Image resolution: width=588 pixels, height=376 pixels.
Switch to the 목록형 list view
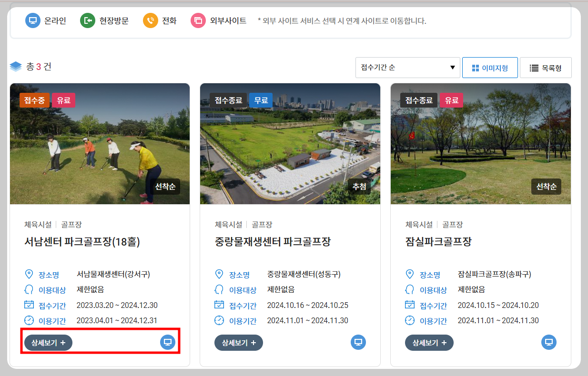[x=545, y=67]
